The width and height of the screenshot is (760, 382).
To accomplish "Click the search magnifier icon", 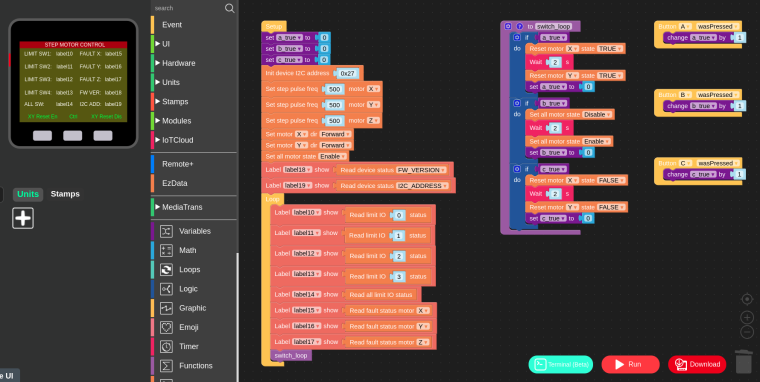I will click(230, 8).
